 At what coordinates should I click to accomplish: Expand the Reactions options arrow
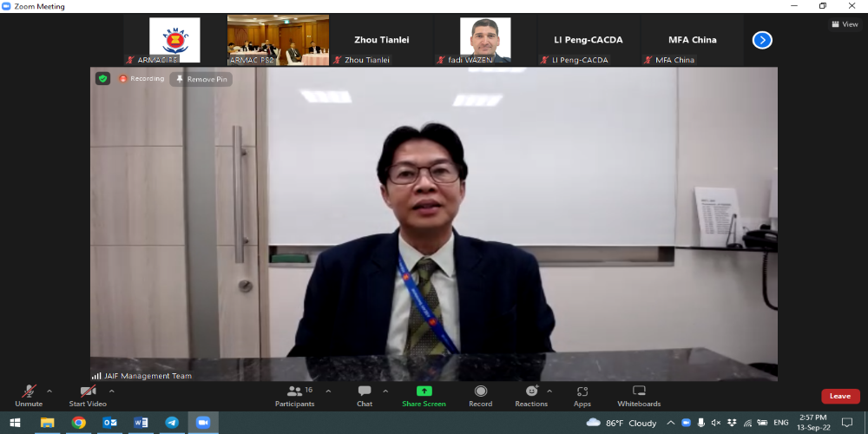(549, 391)
